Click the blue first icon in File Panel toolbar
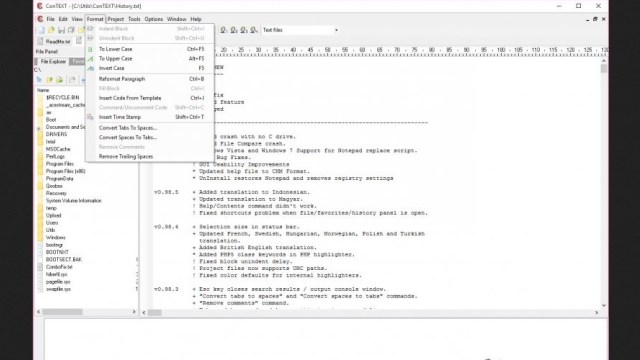The image size is (640, 360). 39,80
